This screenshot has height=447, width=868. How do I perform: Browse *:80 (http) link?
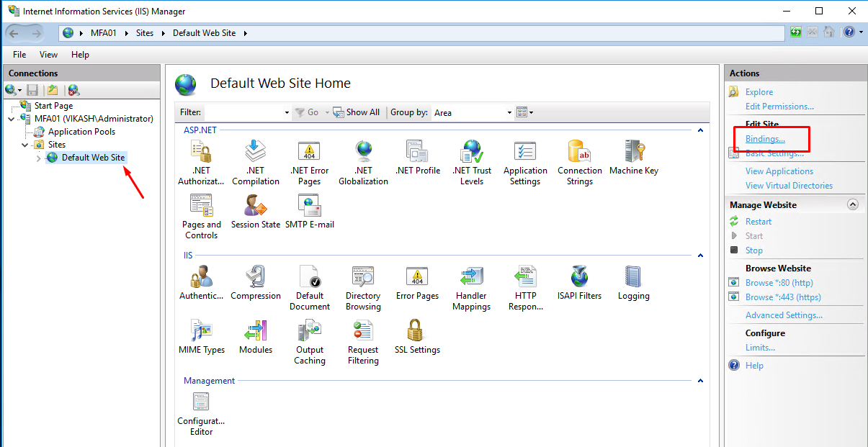[779, 283]
